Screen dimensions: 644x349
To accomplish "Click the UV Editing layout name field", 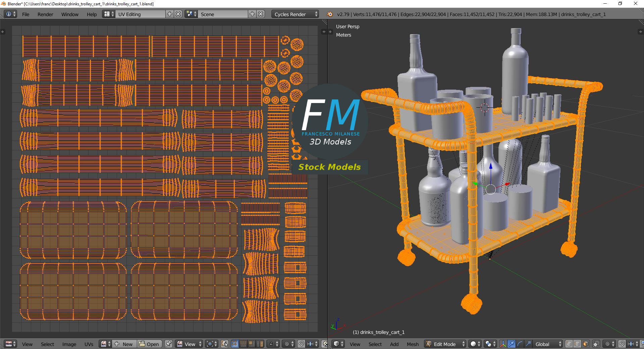I will 140,14.
